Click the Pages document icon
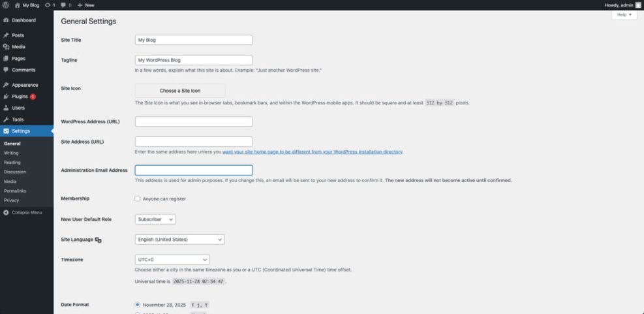The width and height of the screenshot is (644, 314). (x=6, y=58)
